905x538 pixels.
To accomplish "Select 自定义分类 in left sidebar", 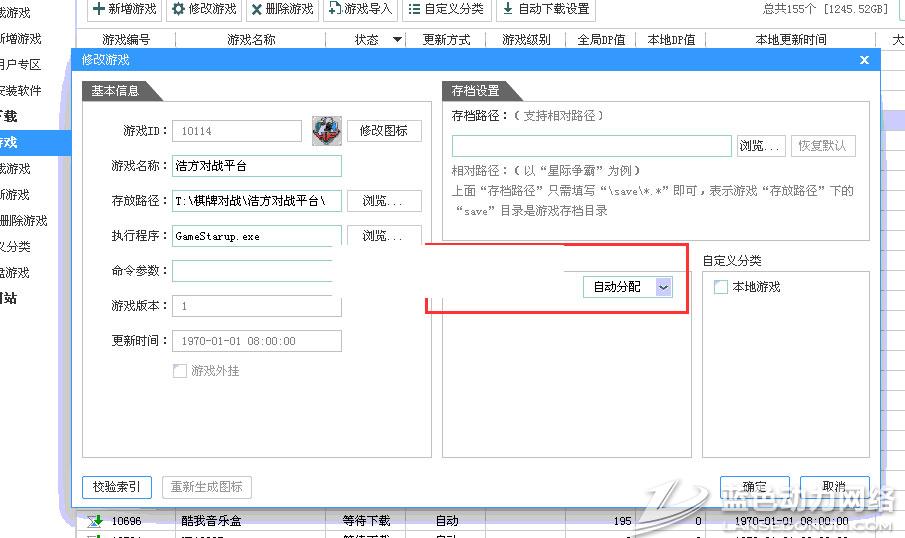I will [x=15, y=246].
